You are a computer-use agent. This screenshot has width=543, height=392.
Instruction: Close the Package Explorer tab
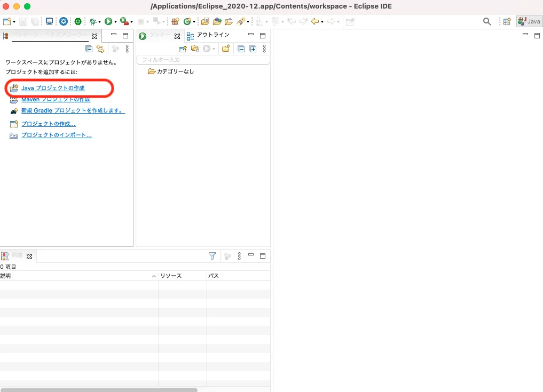pos(95,36)
